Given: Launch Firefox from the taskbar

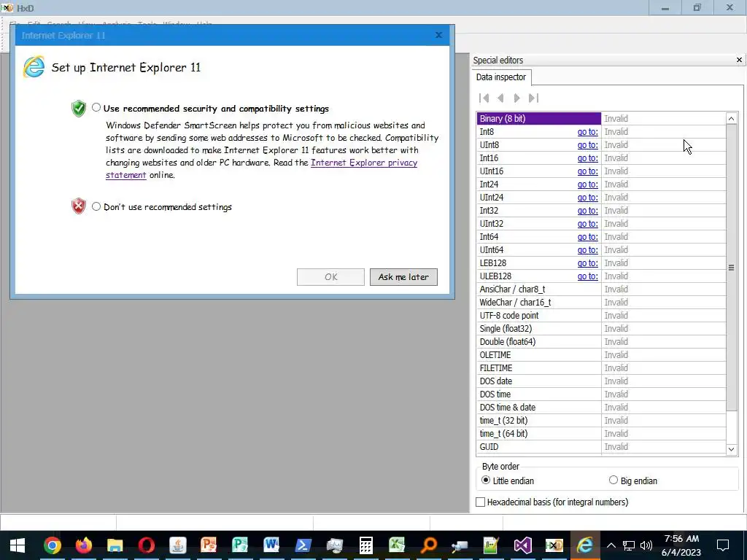Looking at the screenshot, I should (x=83, y=545).
